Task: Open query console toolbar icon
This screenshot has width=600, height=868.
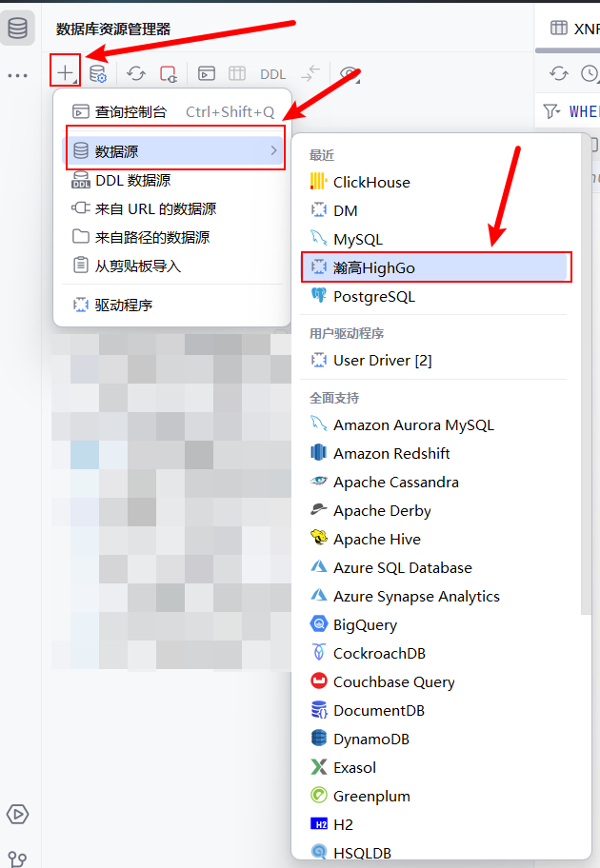Action: point(207,73)
